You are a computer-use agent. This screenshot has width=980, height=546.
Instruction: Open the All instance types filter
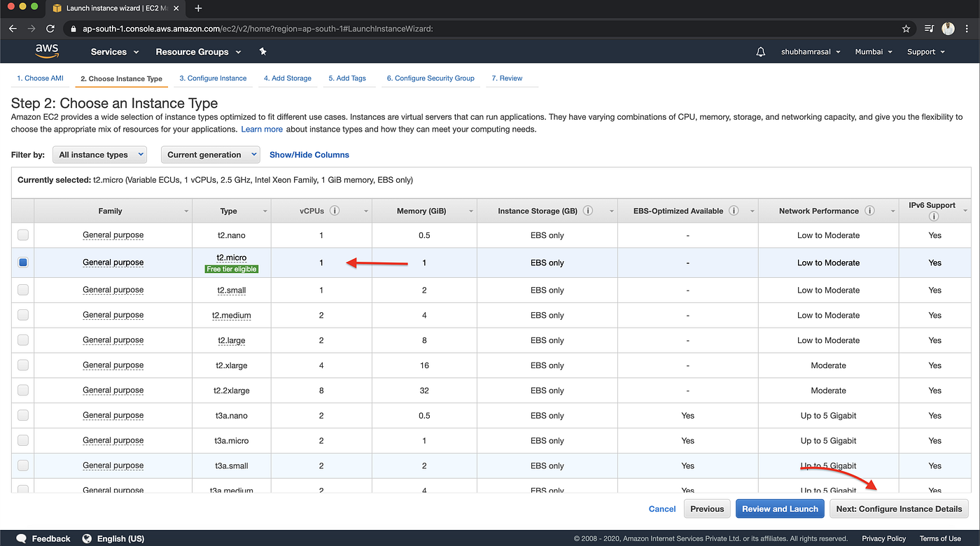[x=100, y=155]
